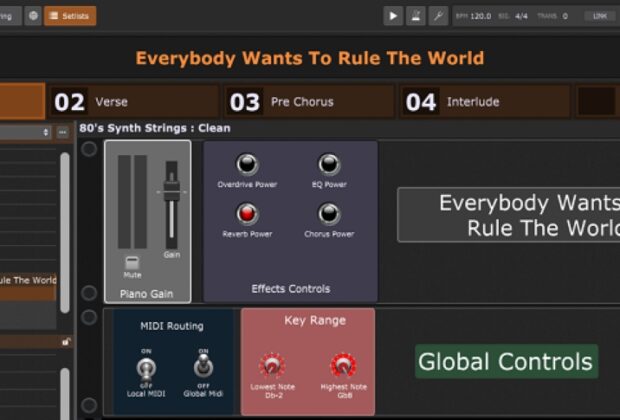This screenshot has width=620, height=420.
Task: Click the TRANS transpose value 0
Action: click(565, 16)
